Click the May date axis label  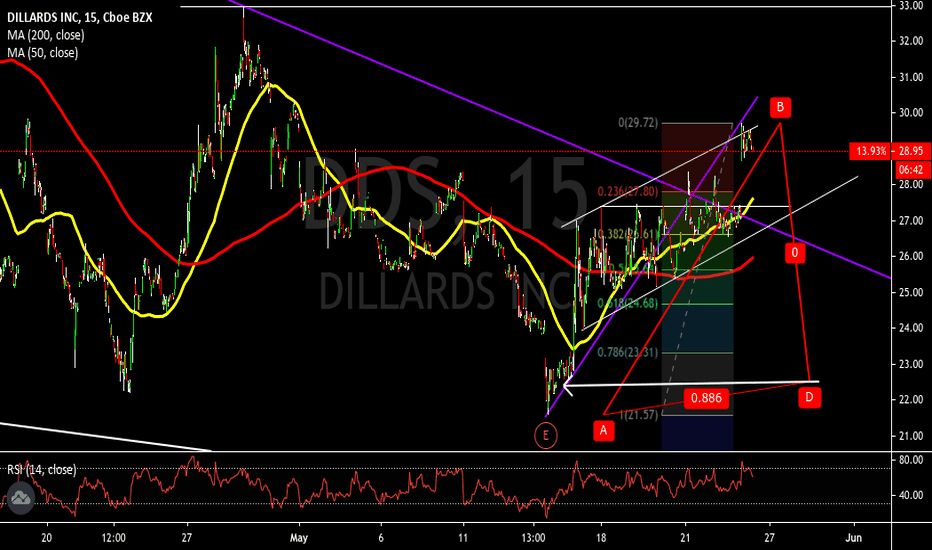pyautogui.click(x=299, y=538)
